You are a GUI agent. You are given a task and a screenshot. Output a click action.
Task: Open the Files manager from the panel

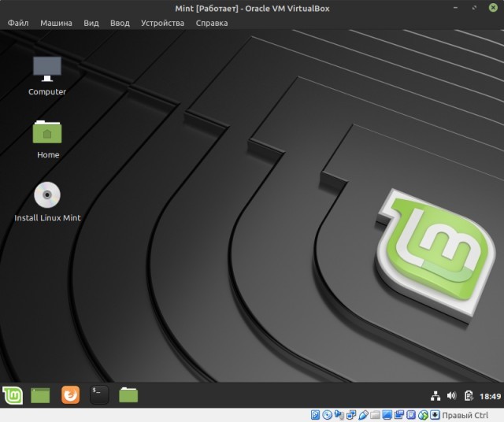pyautogui.click(x=128, y=394)
